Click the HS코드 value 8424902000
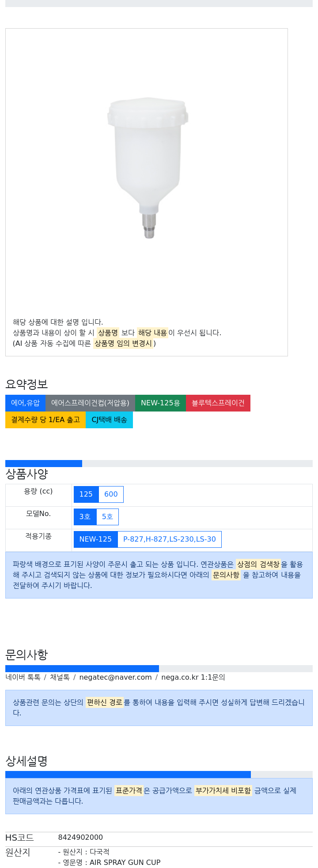This screenshot has width=318, height=868. tap(80, 838)
